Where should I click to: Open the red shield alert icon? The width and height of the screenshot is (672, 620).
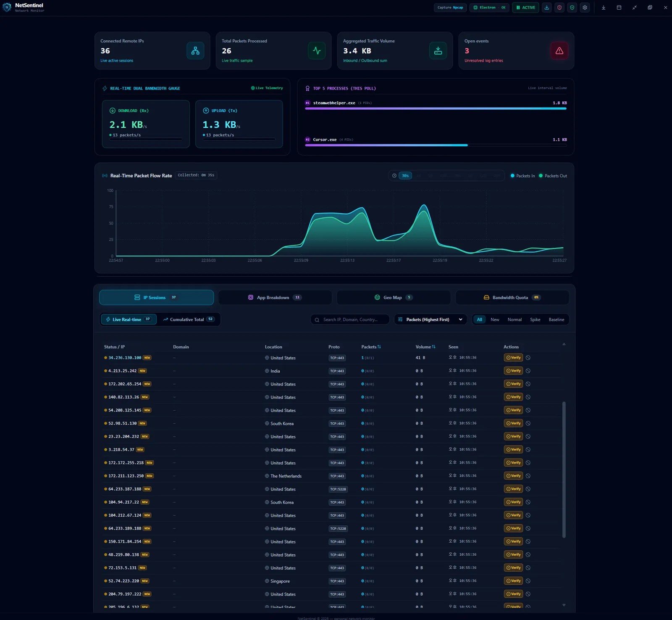click(559, 8)
